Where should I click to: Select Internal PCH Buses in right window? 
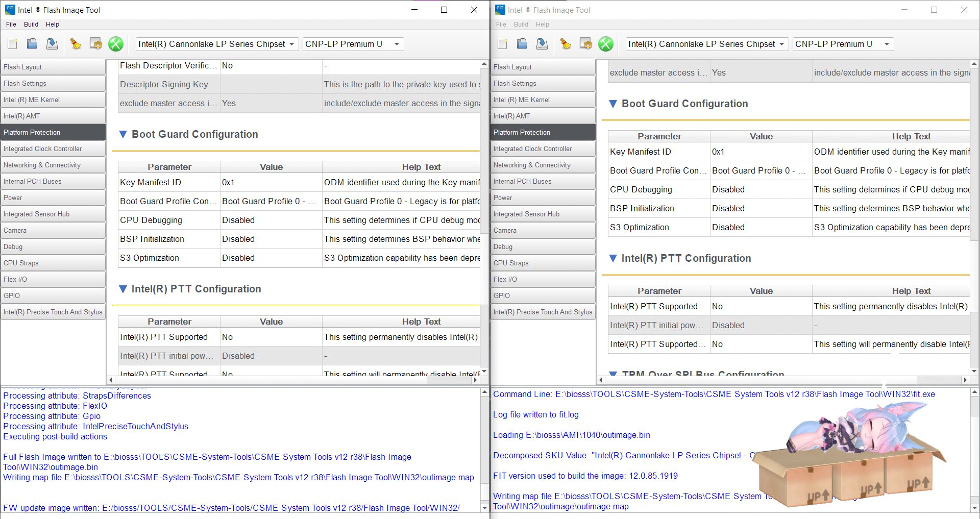coord(543,181)
